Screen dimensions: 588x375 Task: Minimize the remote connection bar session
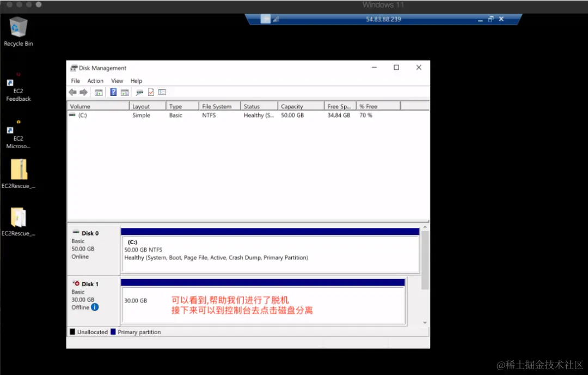(480, 20)
